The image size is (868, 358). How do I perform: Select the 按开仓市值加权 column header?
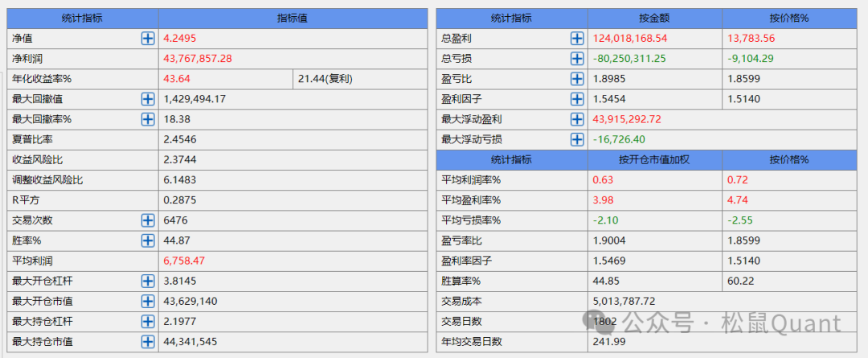coord(654,159)
